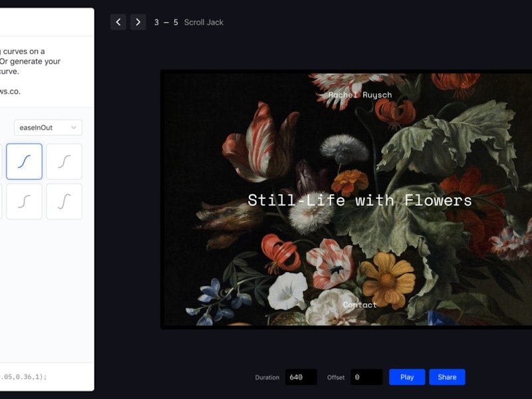This screenshot has height=399, width=532.
Task: Pick the bottom-middle easing curve tile
Action: pyautogui.click(x=25, y=201)
